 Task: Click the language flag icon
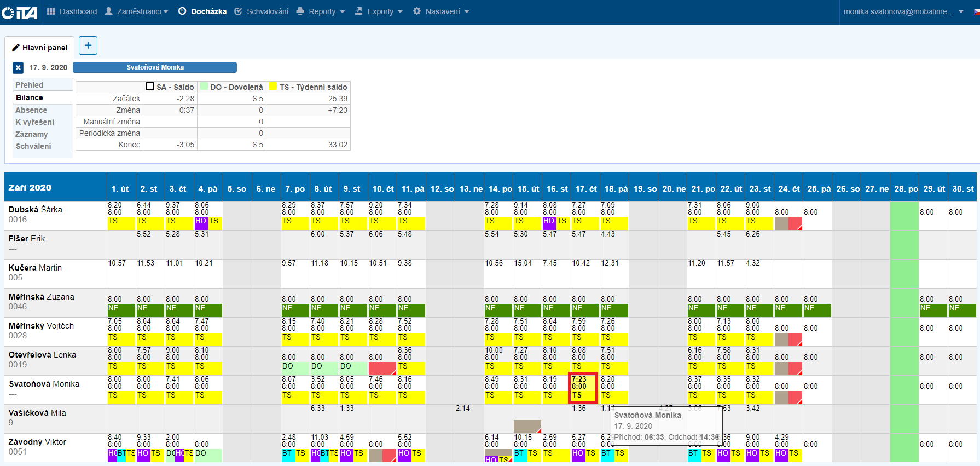976,11
